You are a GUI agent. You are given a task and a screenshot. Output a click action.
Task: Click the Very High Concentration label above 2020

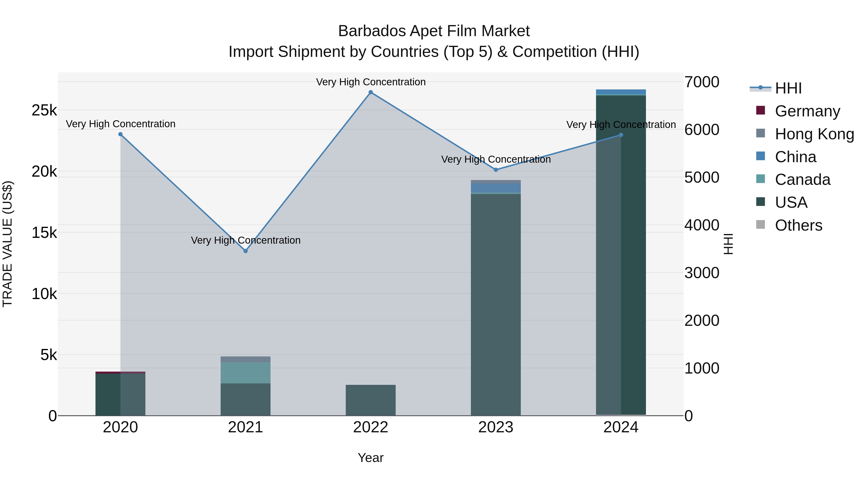point(120,124)
